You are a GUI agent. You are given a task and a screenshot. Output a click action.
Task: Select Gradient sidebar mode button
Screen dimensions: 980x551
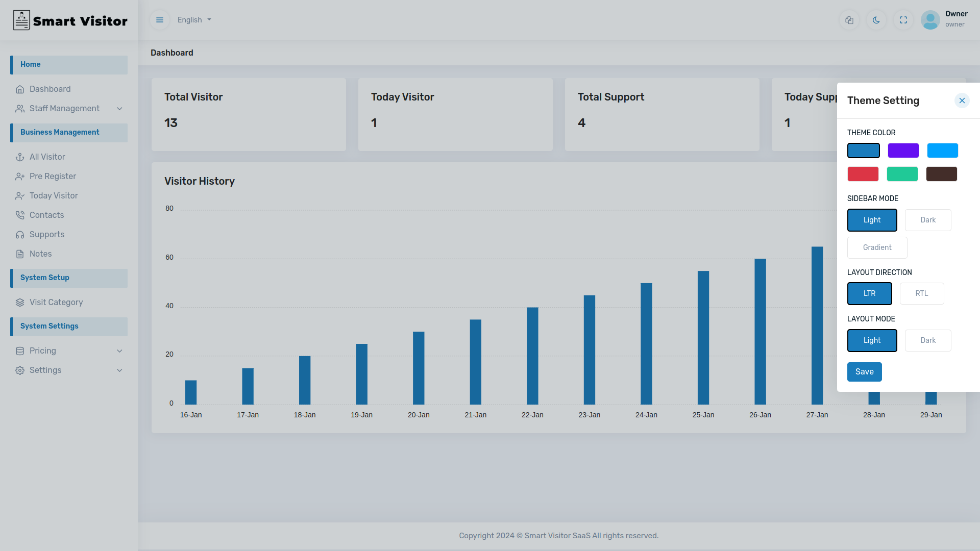(877, 247)
